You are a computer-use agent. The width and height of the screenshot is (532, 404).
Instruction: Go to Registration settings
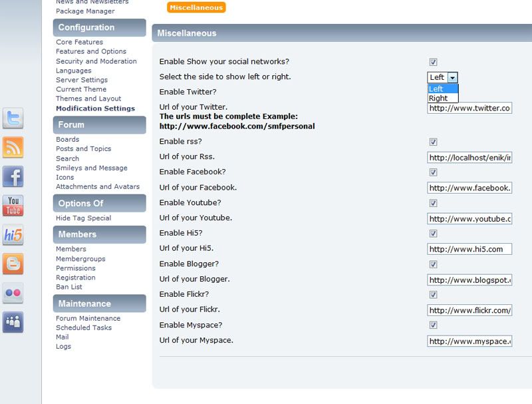(x=76, y=278)
